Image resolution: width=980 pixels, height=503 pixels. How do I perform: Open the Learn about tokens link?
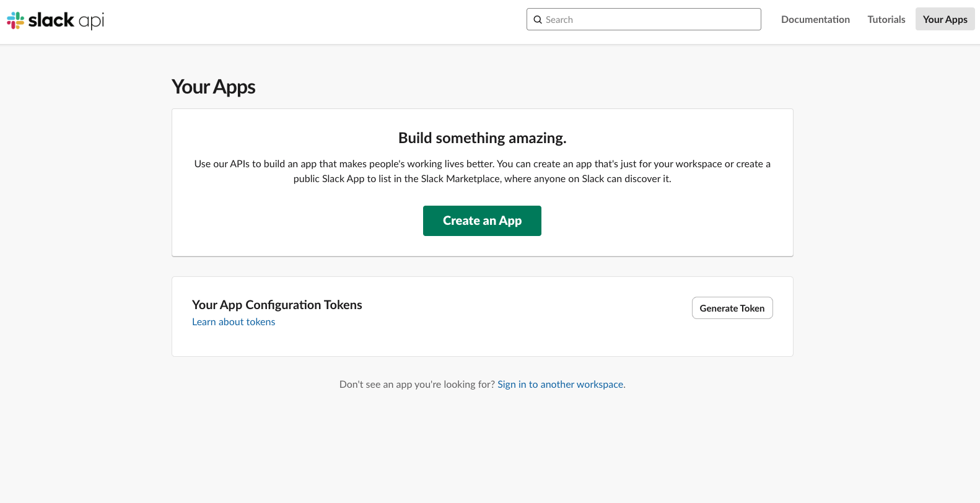click(234, 322)
